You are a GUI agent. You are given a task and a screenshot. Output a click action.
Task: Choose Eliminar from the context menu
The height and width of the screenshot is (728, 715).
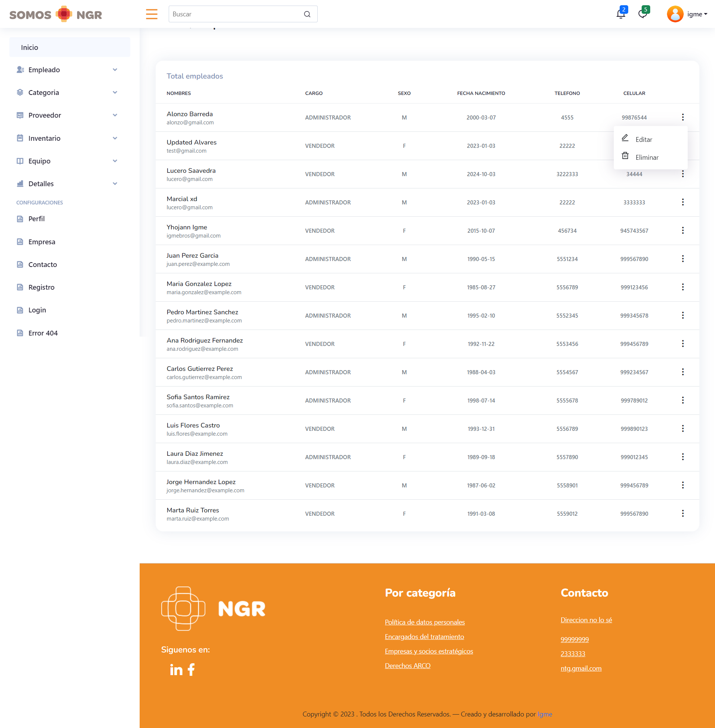point(647,157)
